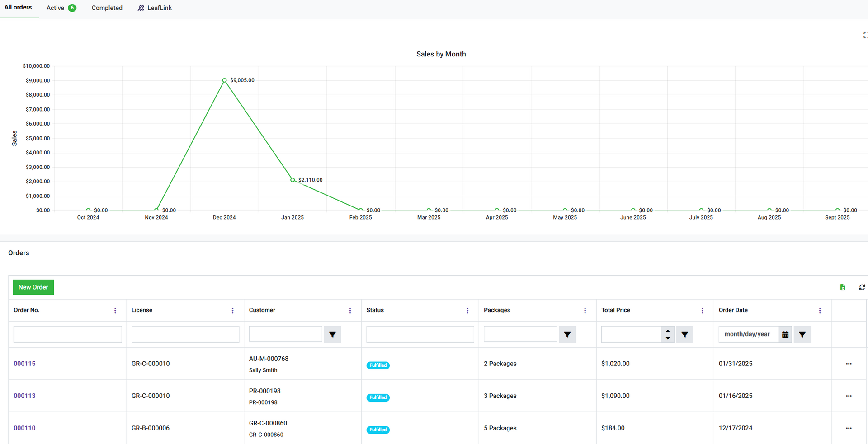Screen dimensions: 868x444
Task: Click customer AU-M-000768 cell
Action: point(269,359)
